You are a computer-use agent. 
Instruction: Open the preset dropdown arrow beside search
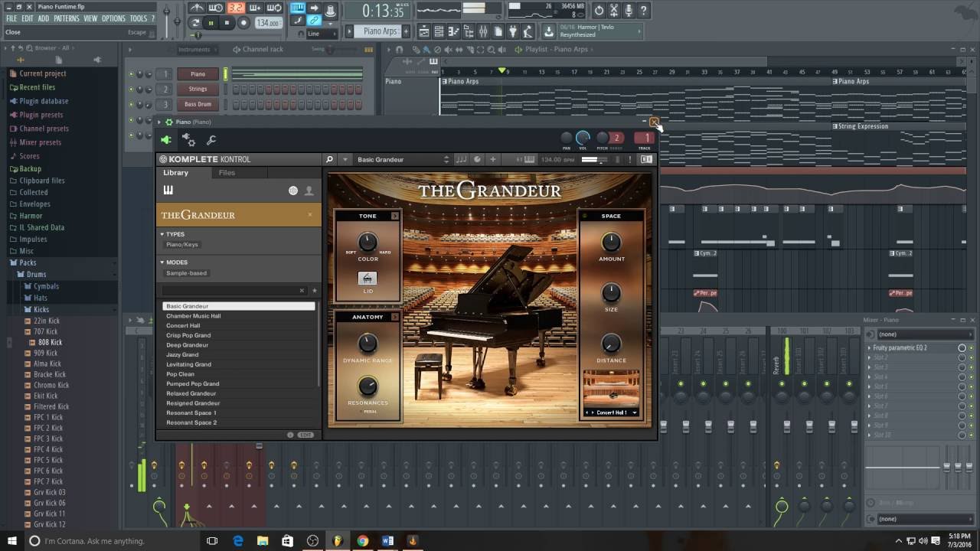click(345, 159)
